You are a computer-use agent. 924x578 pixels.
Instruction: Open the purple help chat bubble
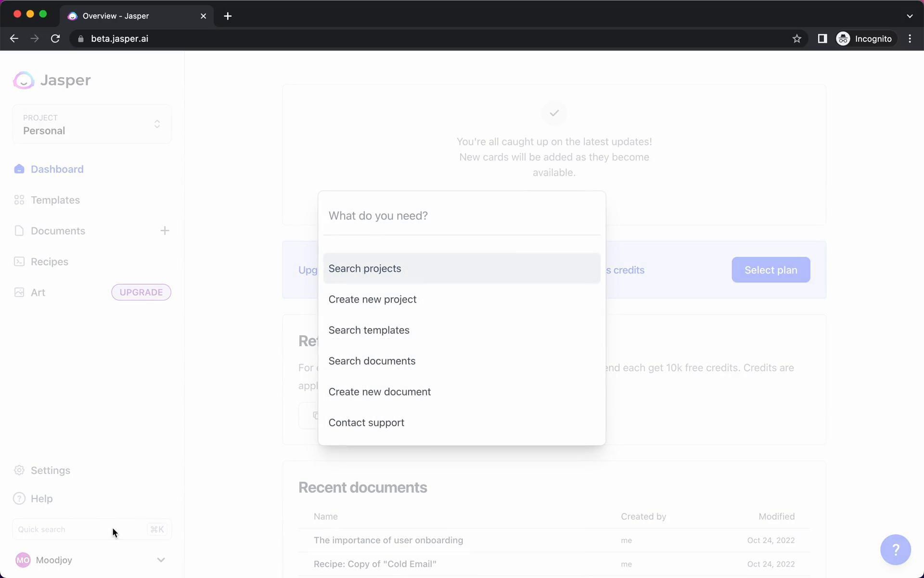point(895,550)
